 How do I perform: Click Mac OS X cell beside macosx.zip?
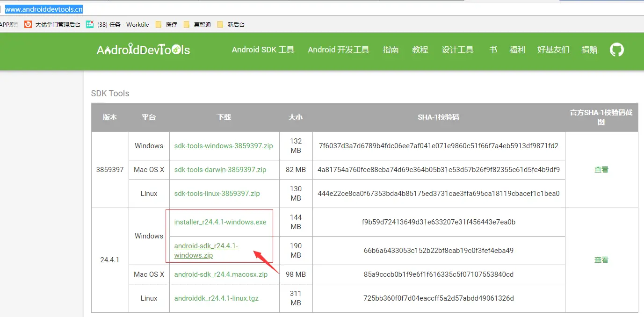coord(149,274)
